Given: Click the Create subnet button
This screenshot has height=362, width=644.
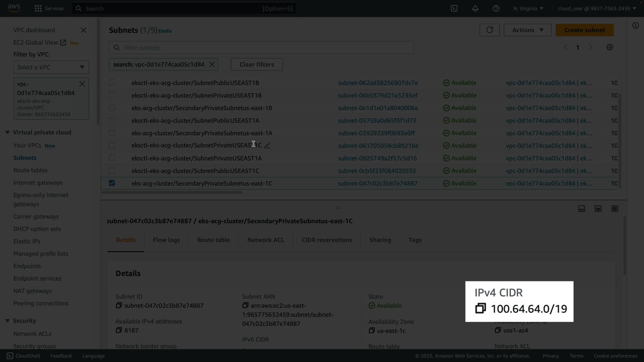Looking at the screenshot, I should (584, 30).
